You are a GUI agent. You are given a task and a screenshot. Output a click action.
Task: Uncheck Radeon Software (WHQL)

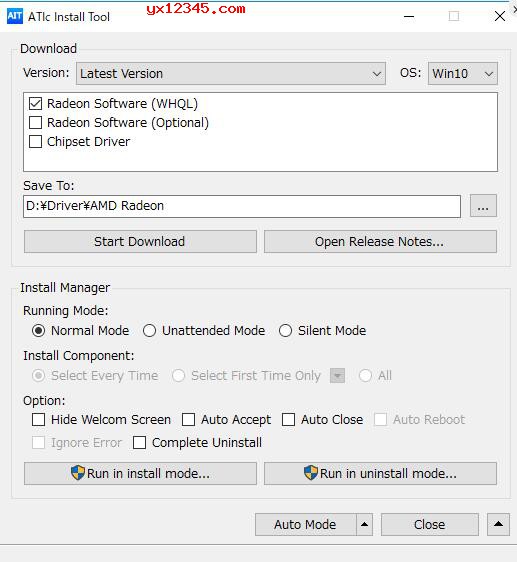35,104
